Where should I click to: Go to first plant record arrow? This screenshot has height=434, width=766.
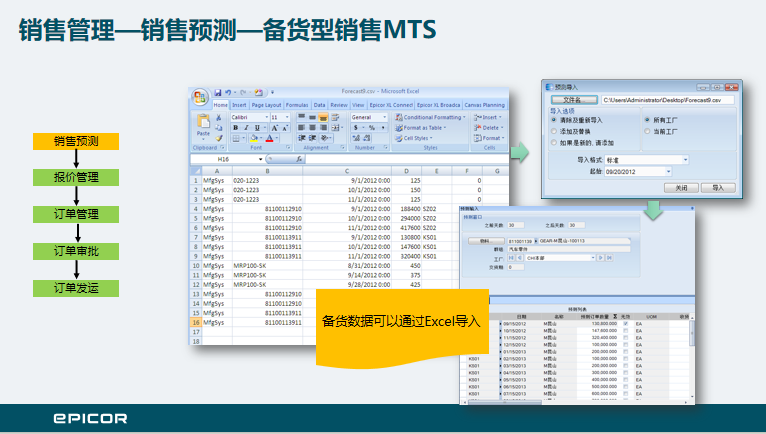click(x=511, y=258)
